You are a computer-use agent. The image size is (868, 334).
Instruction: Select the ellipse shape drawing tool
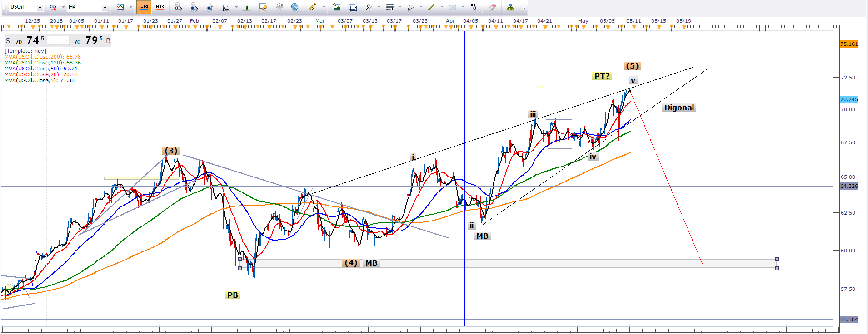[x=452, y=7]
